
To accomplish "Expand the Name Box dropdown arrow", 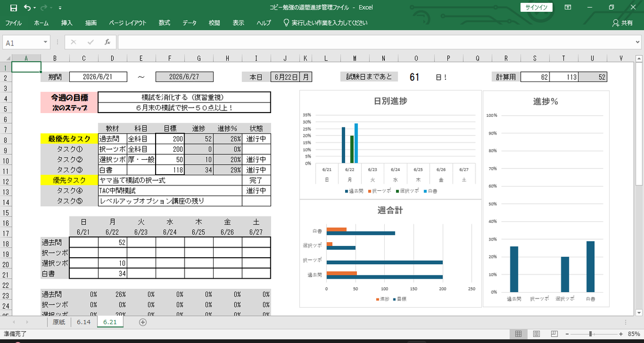I will [x=46, y=42].
